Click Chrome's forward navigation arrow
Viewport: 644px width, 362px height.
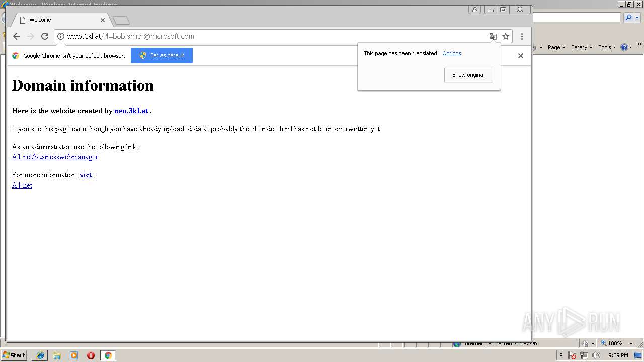point(31,36)
